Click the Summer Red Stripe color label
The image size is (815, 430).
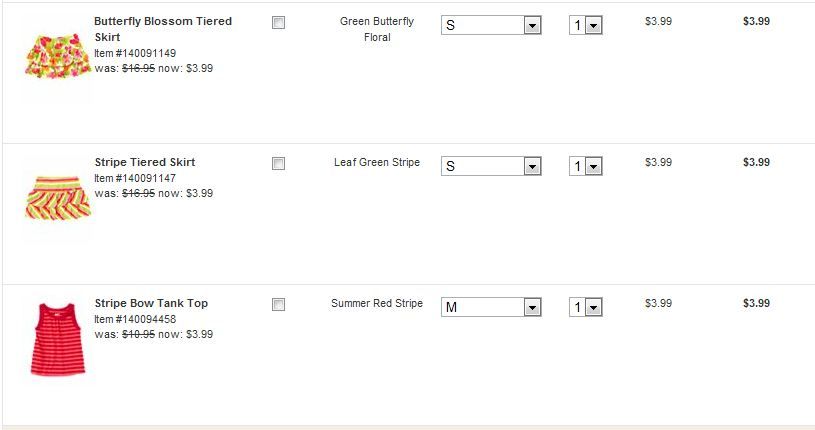[377, 303]
